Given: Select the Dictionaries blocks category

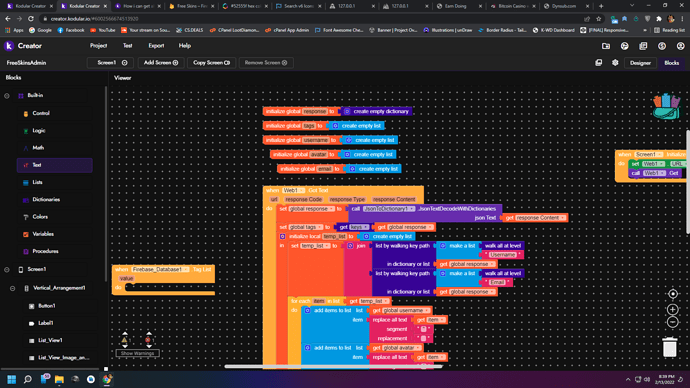Looking at the screenshot, I should [x=55, y=200].
